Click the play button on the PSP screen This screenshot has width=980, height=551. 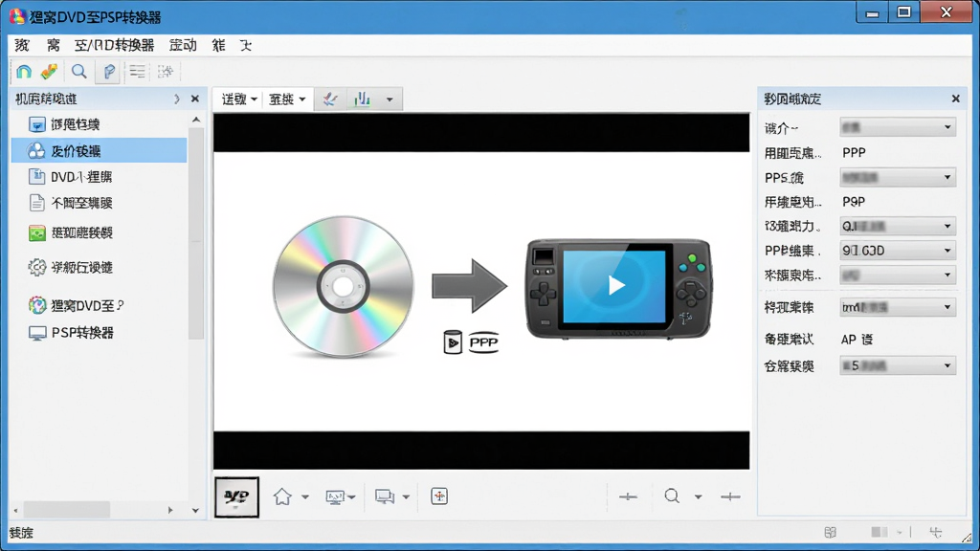(x=616, y=285)
